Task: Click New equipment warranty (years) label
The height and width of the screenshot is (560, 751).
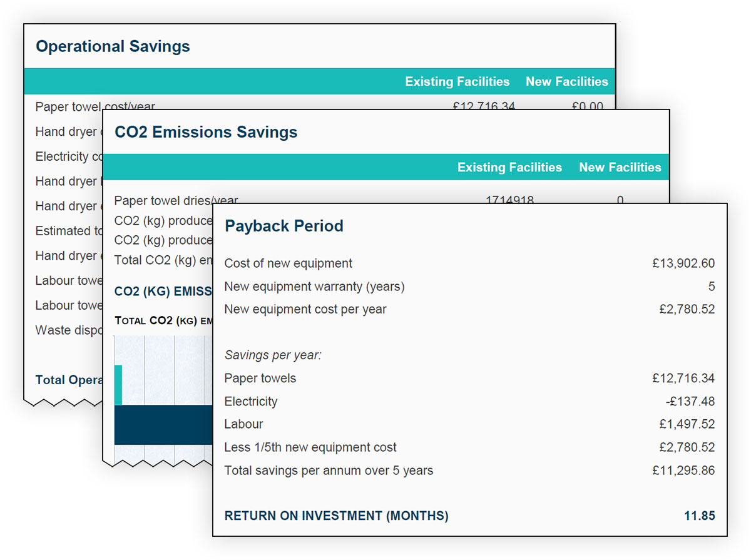Action: (x=315, y=287)
